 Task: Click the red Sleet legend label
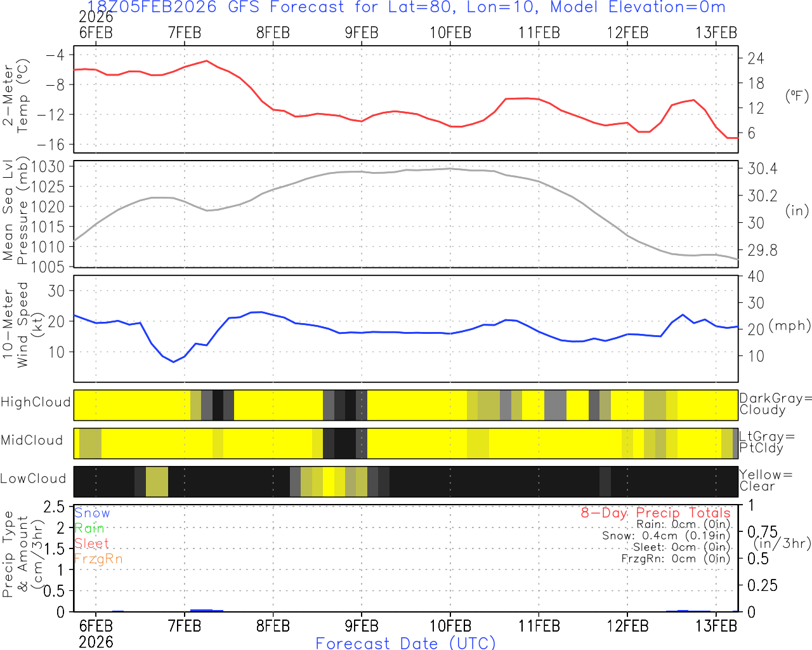click(x=91, y=543)
